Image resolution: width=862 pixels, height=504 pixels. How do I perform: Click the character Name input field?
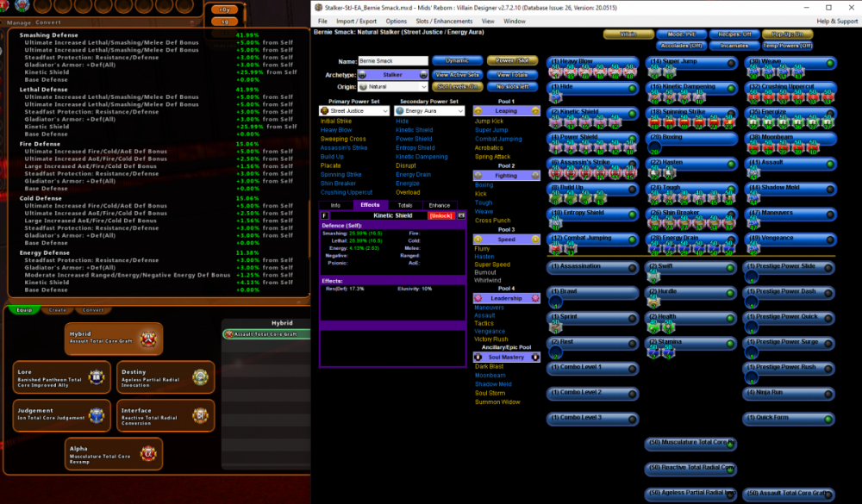coord(393,61)
